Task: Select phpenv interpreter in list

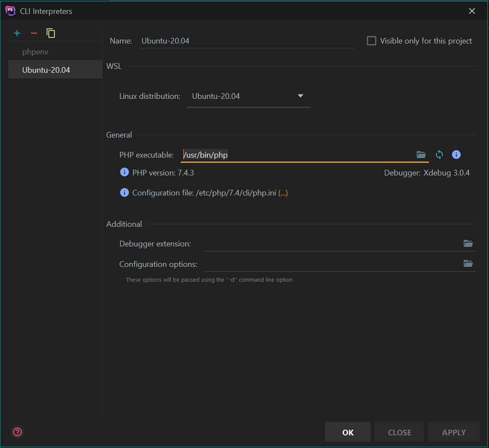Action: tap(55, 52)
